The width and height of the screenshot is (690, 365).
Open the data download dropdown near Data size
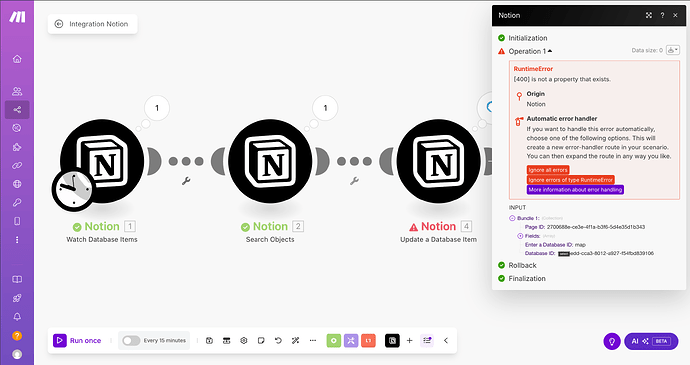click(672, 50)
